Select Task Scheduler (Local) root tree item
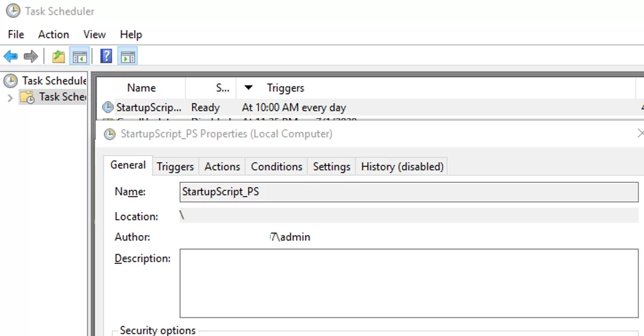Image resolution: width=644 pixels, height=336 pixels. pos(45,80)
